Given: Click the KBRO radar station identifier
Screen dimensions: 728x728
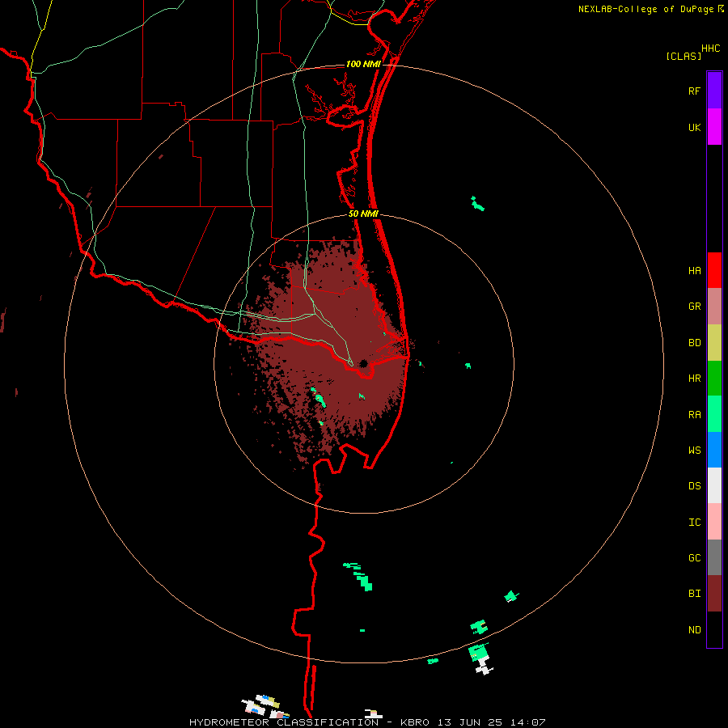Looking at the screenshot, I should click(x=415, y=722).
